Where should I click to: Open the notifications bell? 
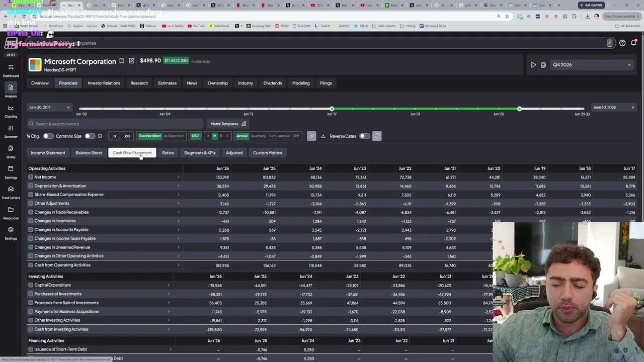(x=633, y=43)
